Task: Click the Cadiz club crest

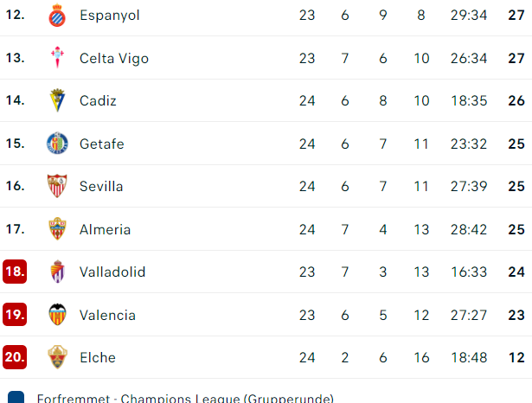Action: 57,100
